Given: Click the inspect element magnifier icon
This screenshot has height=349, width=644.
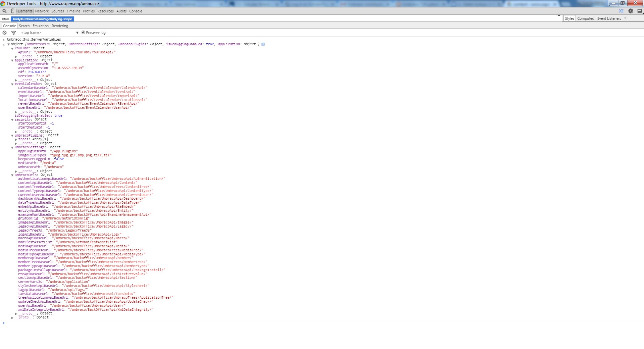Looking at the screenshot, I should pyautogui.click(x=4, y=11).
